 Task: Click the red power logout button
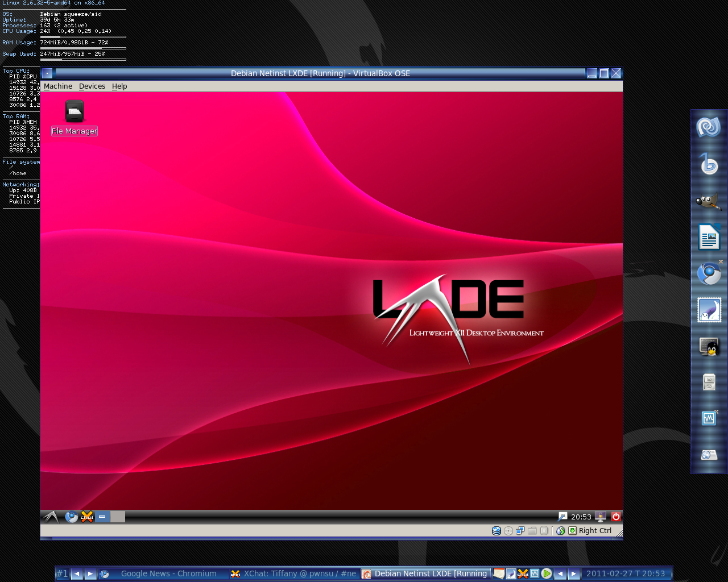(616, 517)
